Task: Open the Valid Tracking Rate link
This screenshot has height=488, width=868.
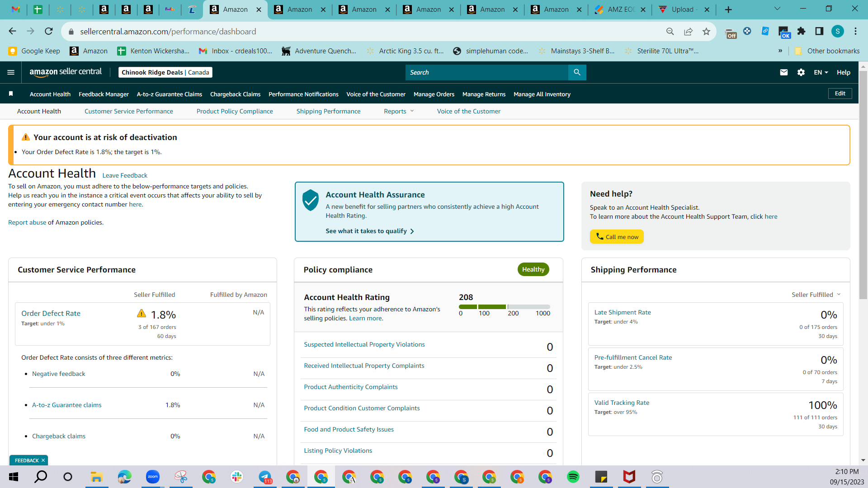Action: click(622, 403)
